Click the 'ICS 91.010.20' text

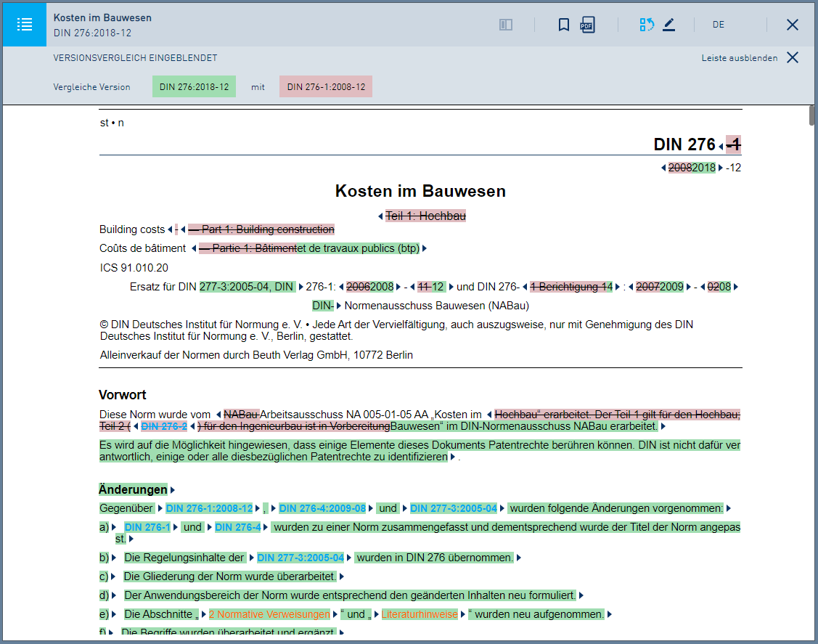tap(134, 268)
